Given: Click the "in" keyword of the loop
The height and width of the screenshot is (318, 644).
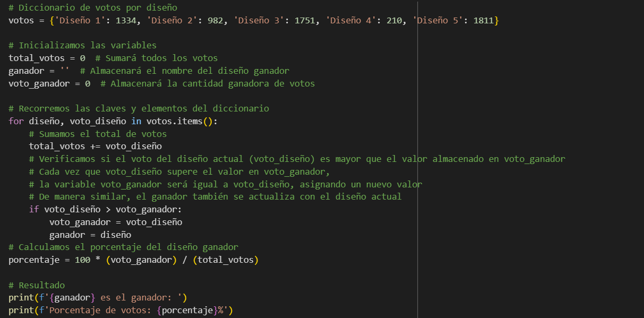Looking at the screenshot, I should pyautogui.click(x=136, y=121).
